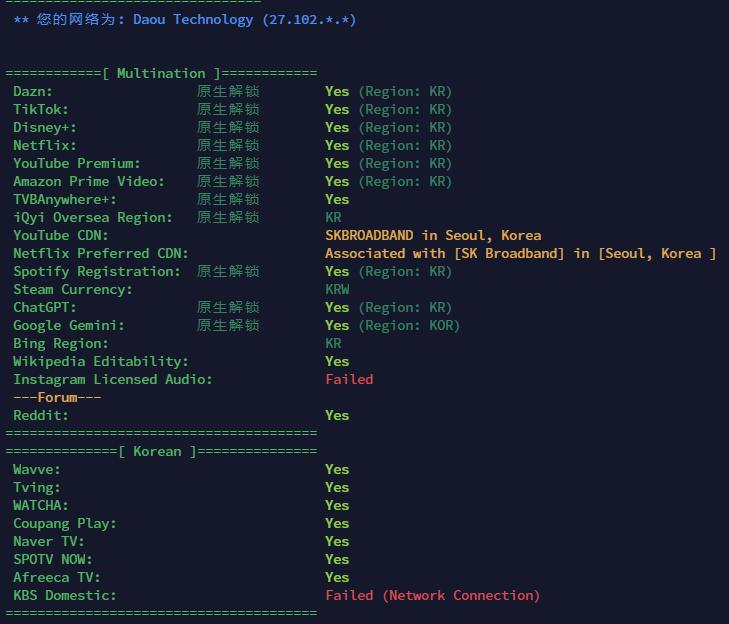Image resolution: width=729 pixels, height=624 pixels.
Task: Click the Reddit: label
Action: pos(41,415)
